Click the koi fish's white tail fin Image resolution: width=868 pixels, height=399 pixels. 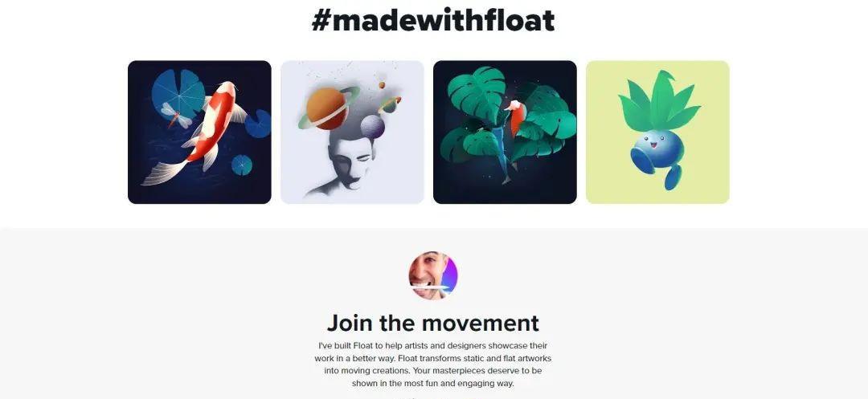coord(166,173)
